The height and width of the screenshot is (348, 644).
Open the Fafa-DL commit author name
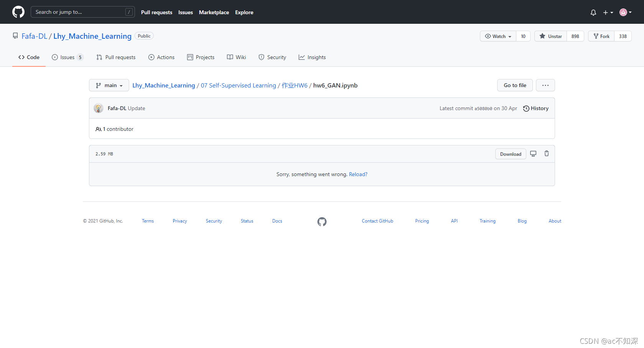click(117, 108)
